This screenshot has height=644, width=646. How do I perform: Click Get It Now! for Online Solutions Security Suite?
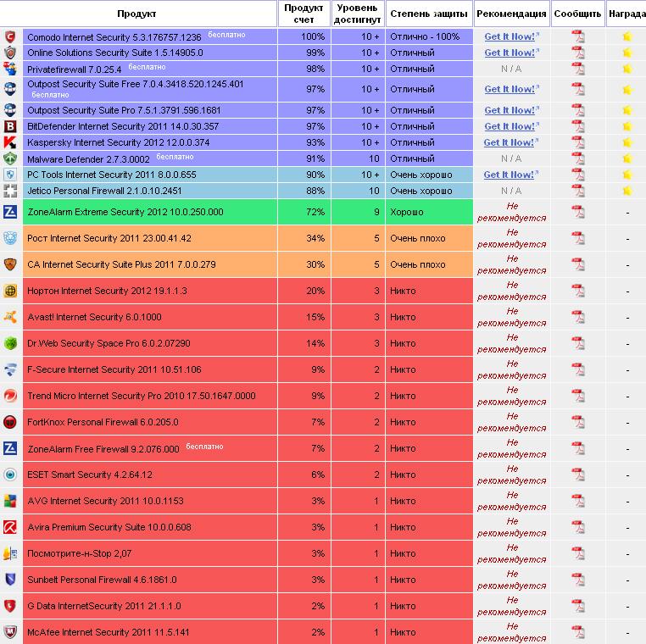tap(511, 53)
